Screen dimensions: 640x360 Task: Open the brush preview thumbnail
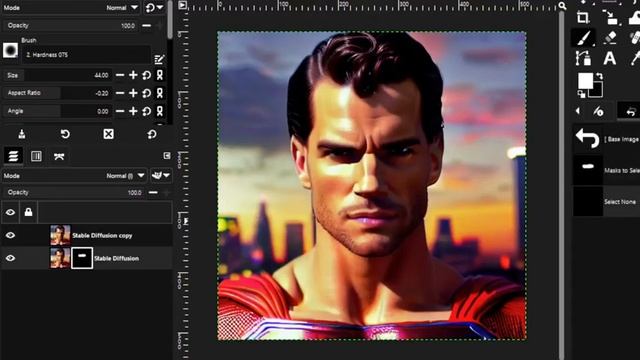(x=10, y=51)
